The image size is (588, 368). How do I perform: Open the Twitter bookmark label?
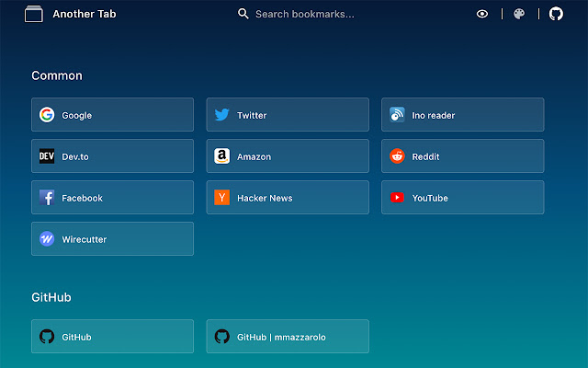click(252, 115)
